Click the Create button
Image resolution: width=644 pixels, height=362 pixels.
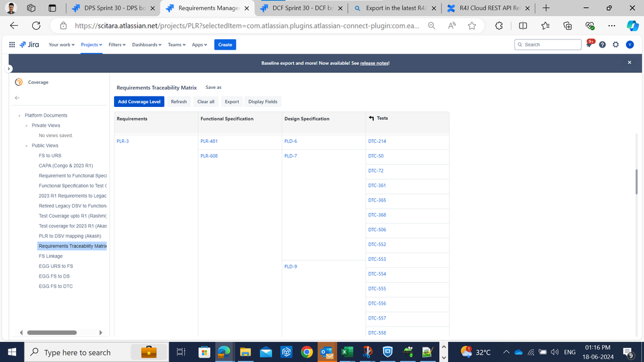click(x=225, y=44)
